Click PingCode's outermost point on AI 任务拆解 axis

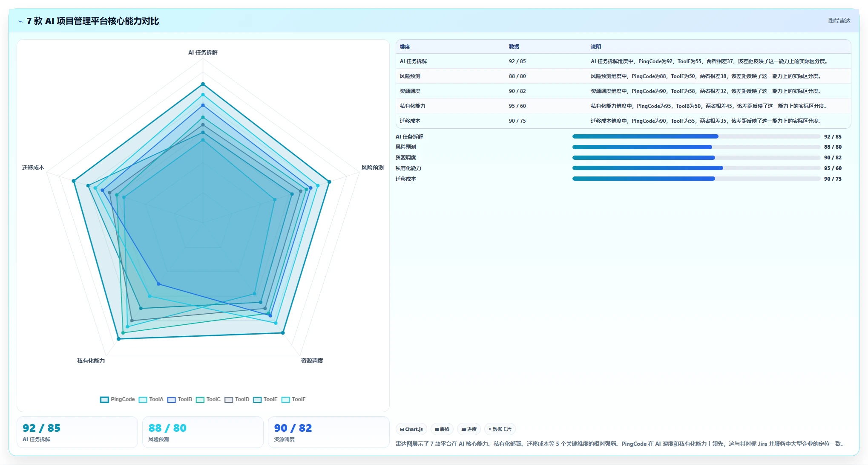203,84
